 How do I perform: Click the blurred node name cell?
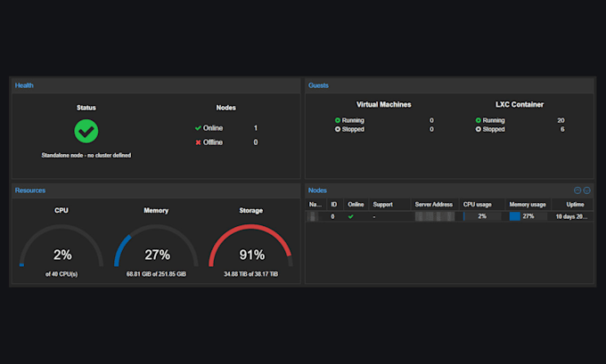pyautogui.click(x=313, y=216)
